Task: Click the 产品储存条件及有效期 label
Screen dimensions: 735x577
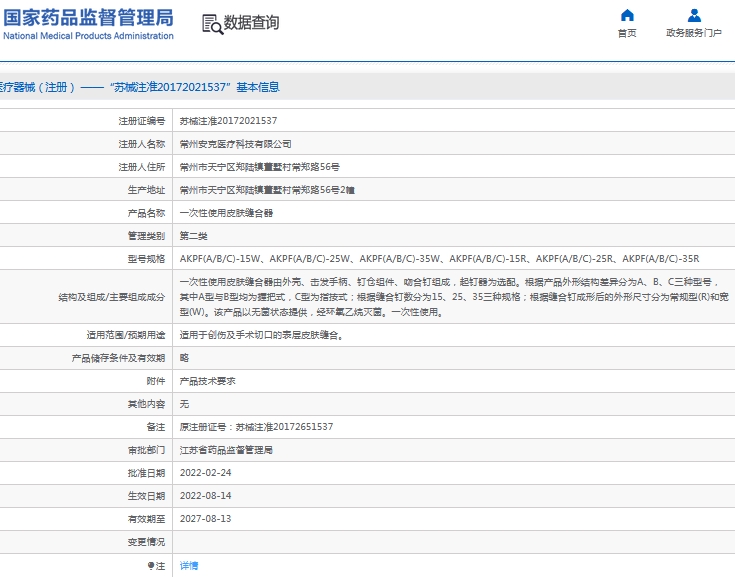Action: coord(118,358)
